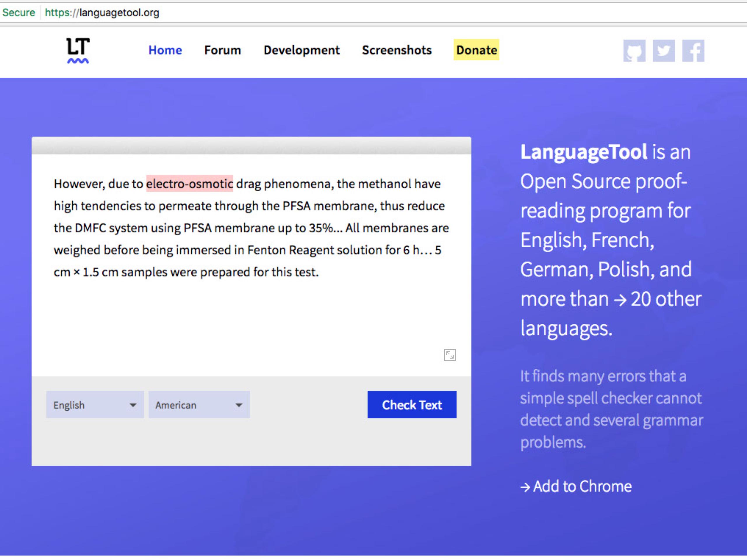Click the LanguageTool LT logo
Viewport: 747px width, 560px height.
pos(78,50)
